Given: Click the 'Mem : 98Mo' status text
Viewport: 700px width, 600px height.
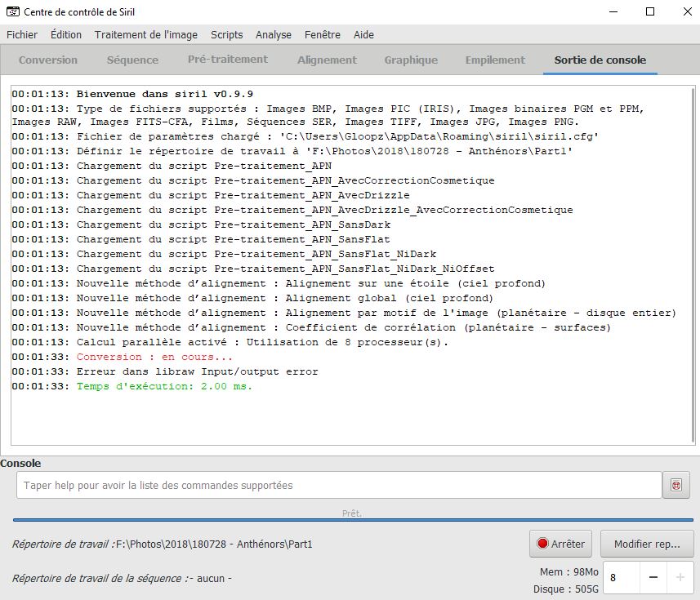Looking at the screenshot, I should (x=568, y=572).
